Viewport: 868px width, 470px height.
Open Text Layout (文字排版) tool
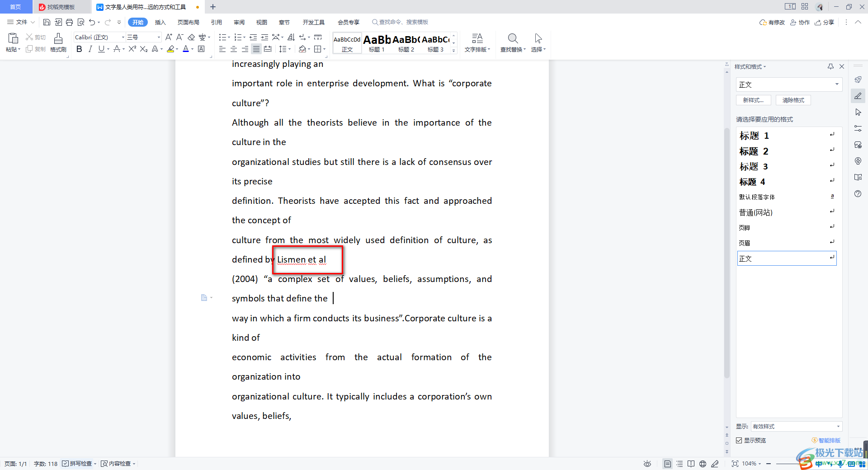pyautogui.click(x=477, y=42)
